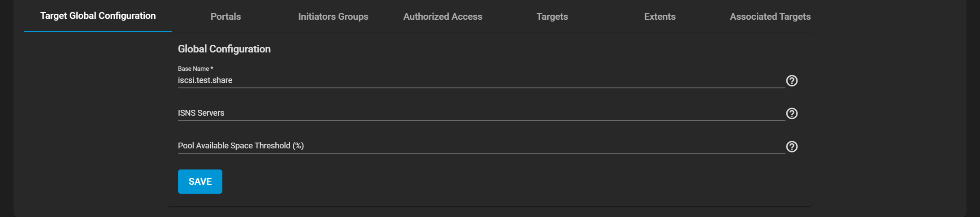This screenshot has height=217, width=980.
Task: Click empty card area right of SAVE
Action: point(448,182)
